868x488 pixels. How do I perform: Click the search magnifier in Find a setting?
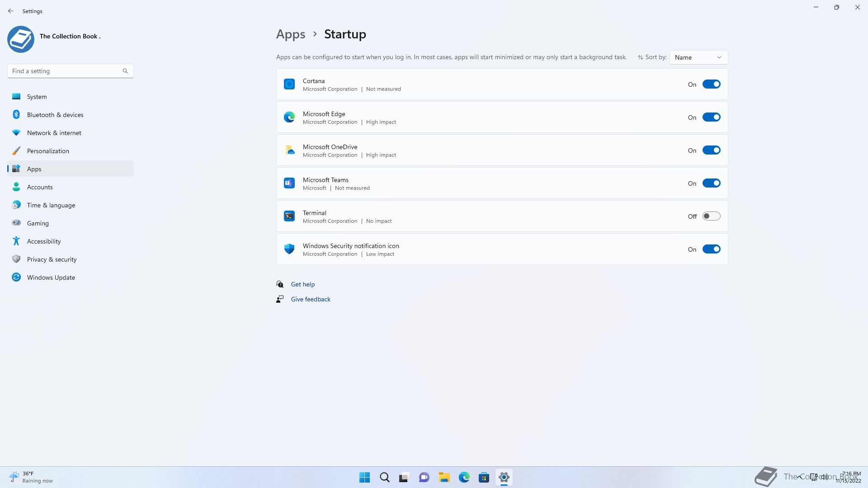pos(125,71)
